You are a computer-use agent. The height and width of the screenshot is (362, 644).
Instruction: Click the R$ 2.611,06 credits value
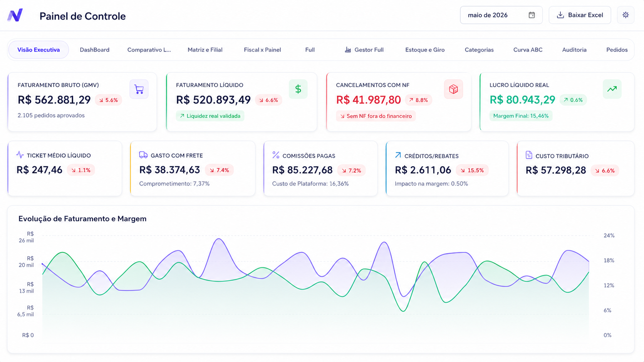coord(423,170)
